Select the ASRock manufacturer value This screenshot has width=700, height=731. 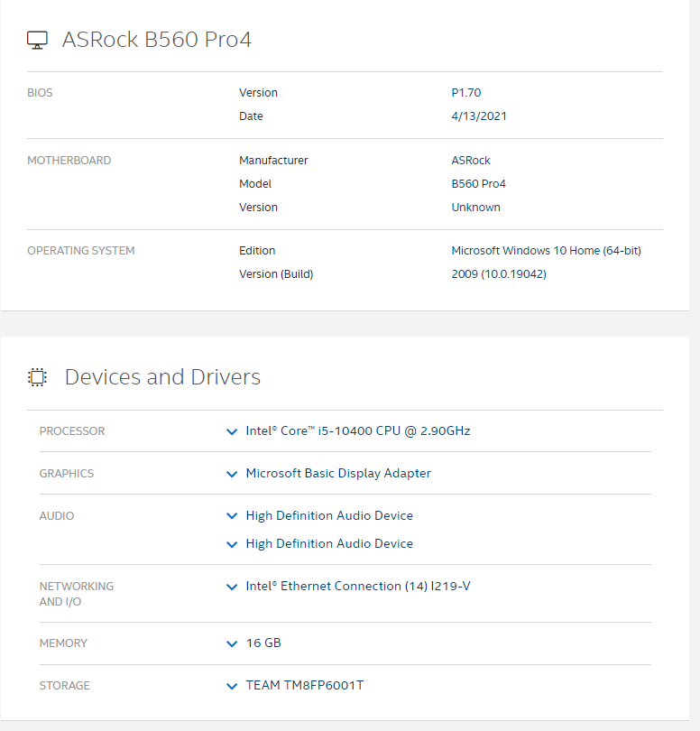click(x=471, y=160)
